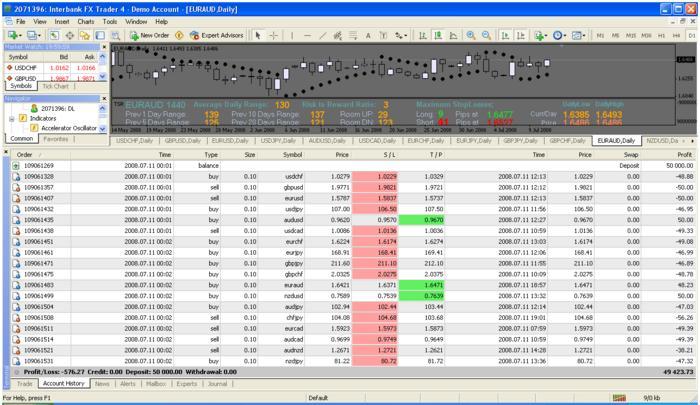
Task: Click the Zoom In magnifier icon
Action: (471, 35)
